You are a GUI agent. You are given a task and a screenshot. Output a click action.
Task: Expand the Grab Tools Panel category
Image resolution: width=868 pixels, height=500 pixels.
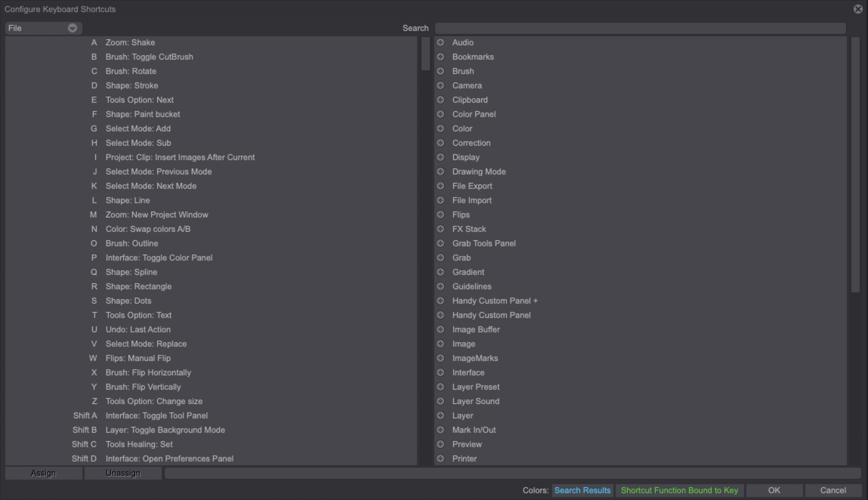coord(441,243)
